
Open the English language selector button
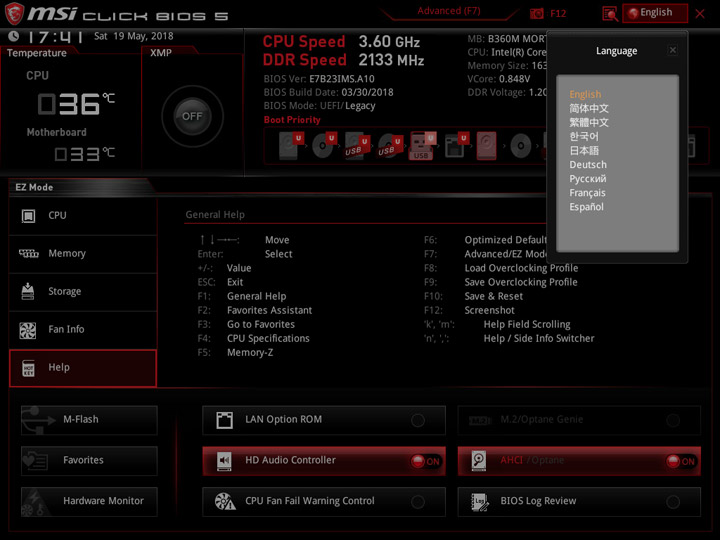click(x=655, y=13)
